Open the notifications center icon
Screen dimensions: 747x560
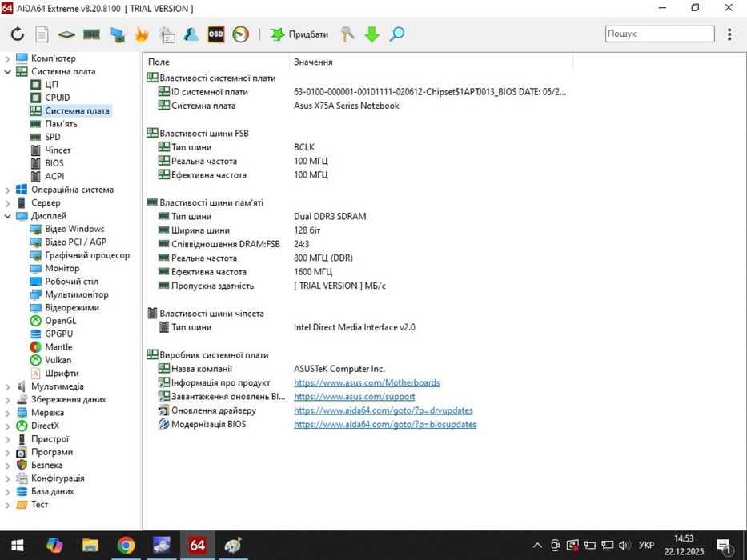pos(724,546)
